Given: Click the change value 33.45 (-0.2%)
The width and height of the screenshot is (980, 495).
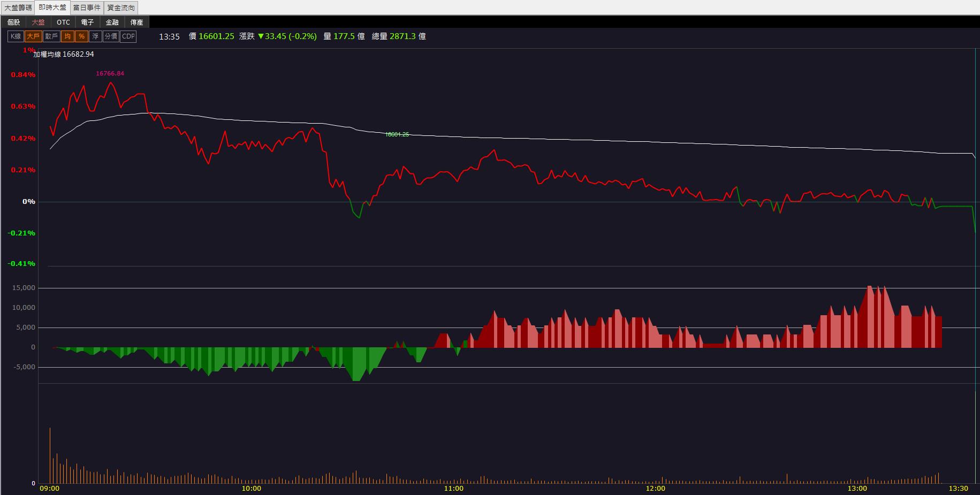Looking at the screenshot, I should (x=287, y=36).
